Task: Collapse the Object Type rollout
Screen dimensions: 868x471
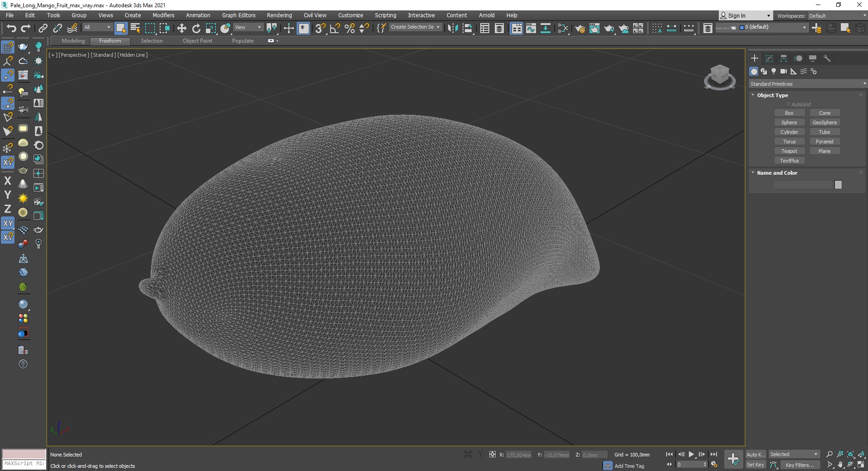Action: 772,95
